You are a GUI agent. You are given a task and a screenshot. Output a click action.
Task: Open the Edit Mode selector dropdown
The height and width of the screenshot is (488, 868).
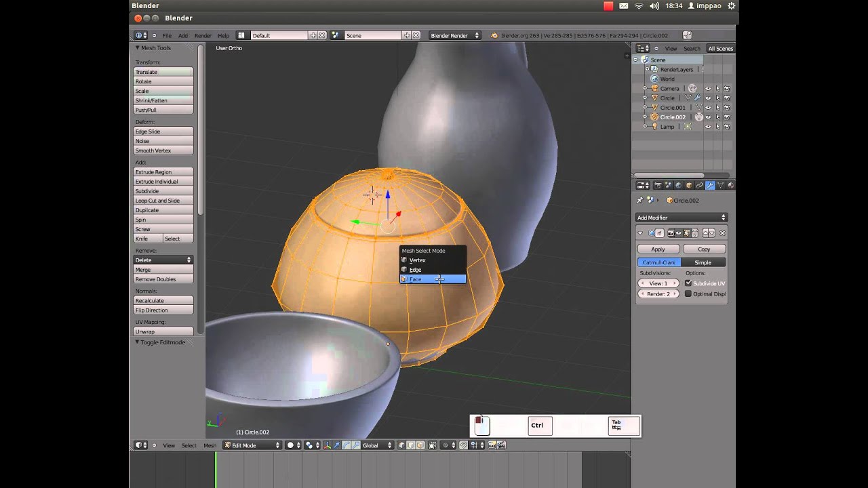[252, 445]
